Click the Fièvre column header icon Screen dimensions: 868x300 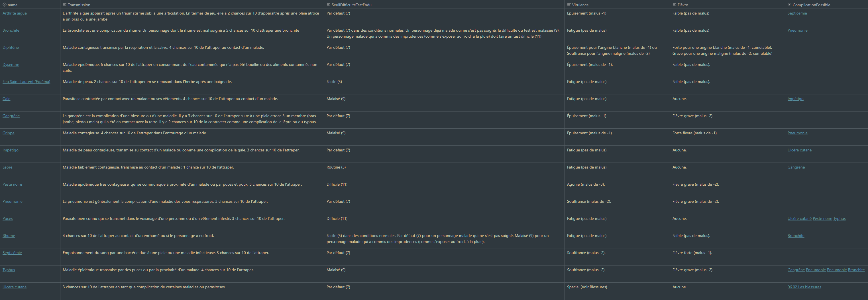[674, 5]
